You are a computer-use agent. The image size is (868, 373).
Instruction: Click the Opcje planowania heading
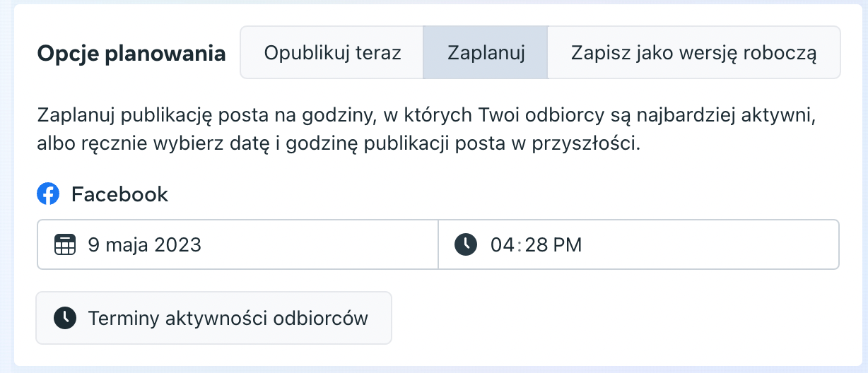tap(131, 54)
